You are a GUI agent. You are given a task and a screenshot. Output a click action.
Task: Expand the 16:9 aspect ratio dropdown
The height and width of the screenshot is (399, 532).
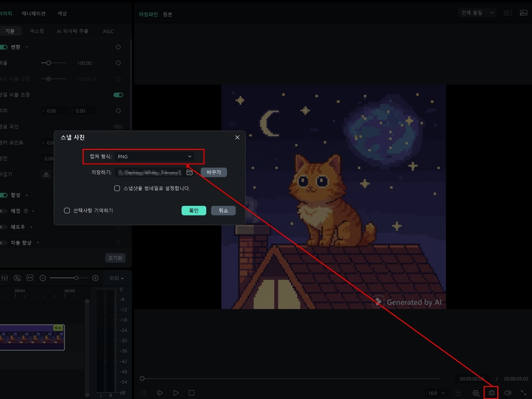[436, 393]
